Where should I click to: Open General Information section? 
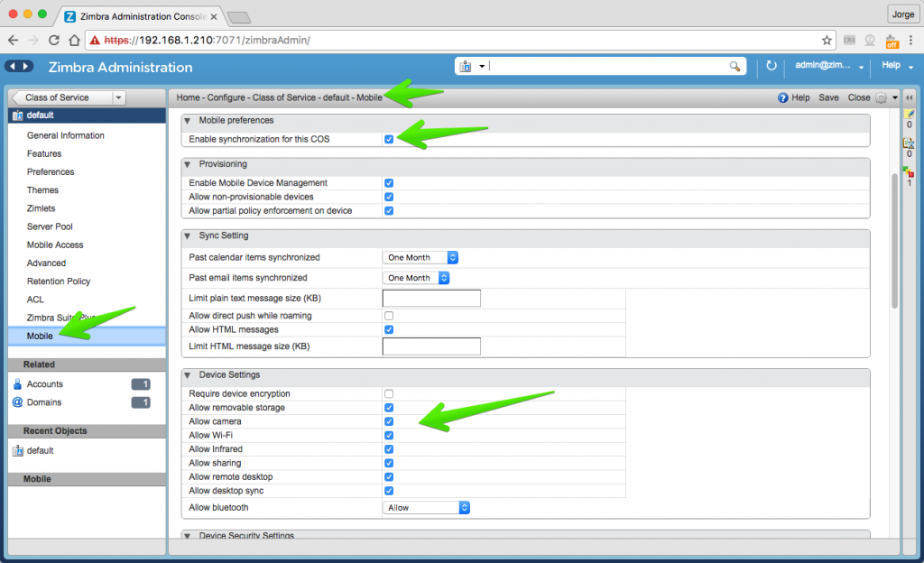(65, 135)
